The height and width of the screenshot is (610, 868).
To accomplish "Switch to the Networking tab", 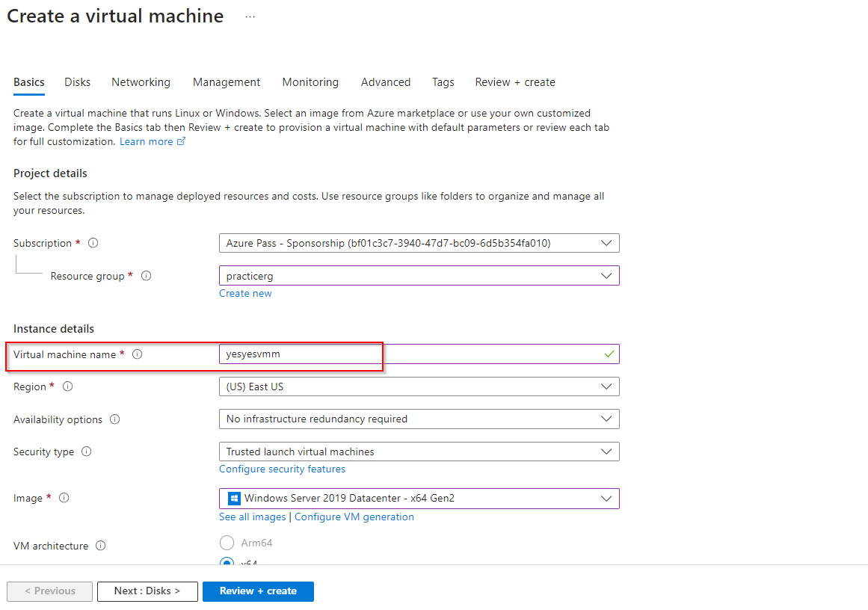I will point(141,82).
